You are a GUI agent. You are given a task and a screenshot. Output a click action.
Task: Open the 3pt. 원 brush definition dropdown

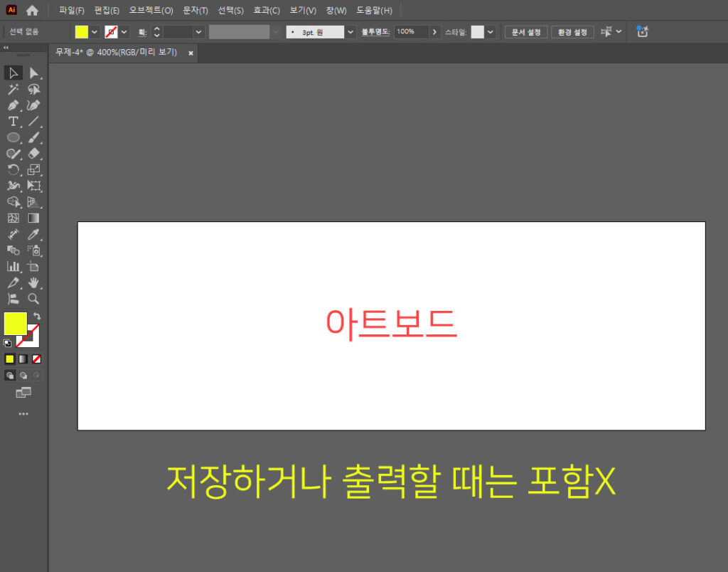click(x=350, y=32)
